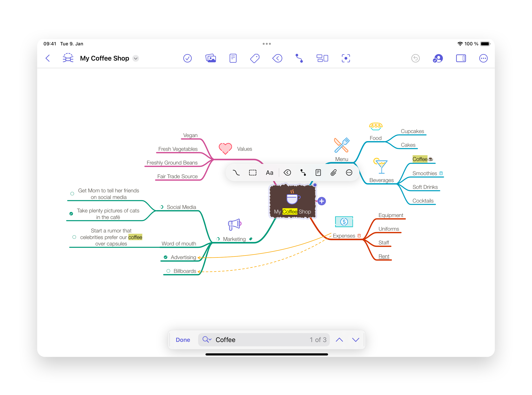This screenshot has width=532, height=395.
Task: Tap Done to close the search bar
Action: (x=183, y=340)
